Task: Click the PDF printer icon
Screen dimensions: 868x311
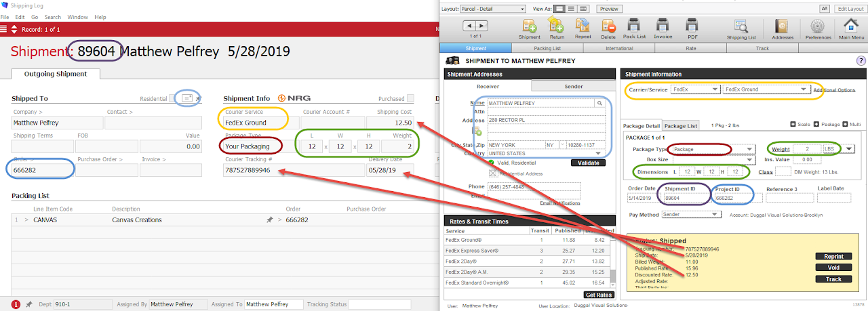Action: coord(692,26)
